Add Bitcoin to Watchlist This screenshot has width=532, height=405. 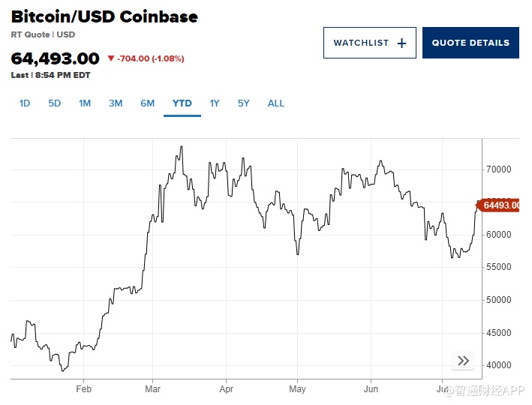(x=370, y=43)
